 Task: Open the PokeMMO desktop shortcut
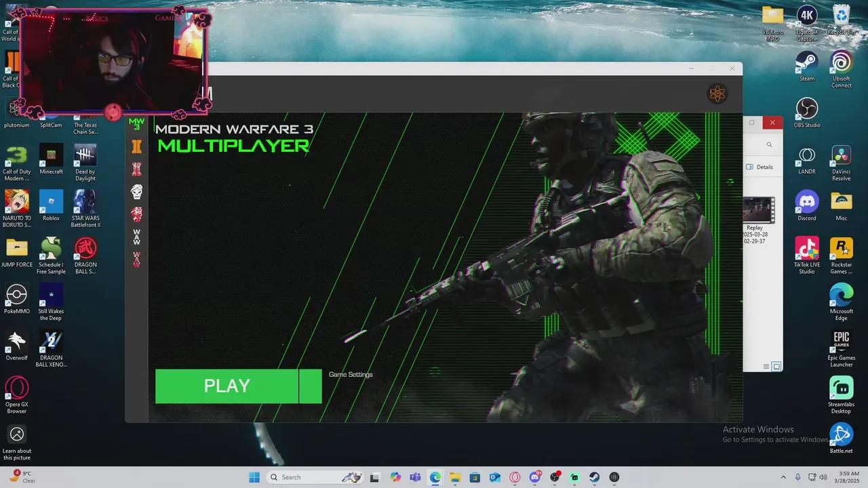pyautogui.click(x=17, y=298)
